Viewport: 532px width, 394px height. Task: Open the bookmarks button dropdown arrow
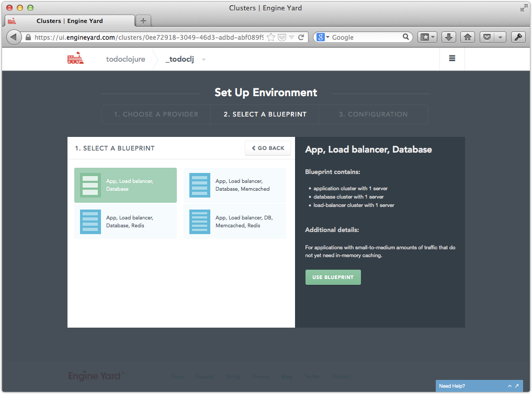point(433,37)
